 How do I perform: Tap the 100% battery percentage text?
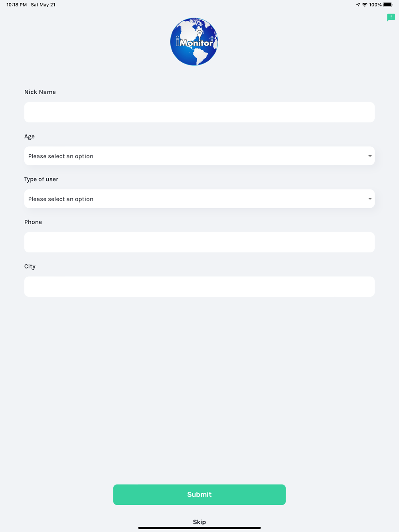point(375,5)
